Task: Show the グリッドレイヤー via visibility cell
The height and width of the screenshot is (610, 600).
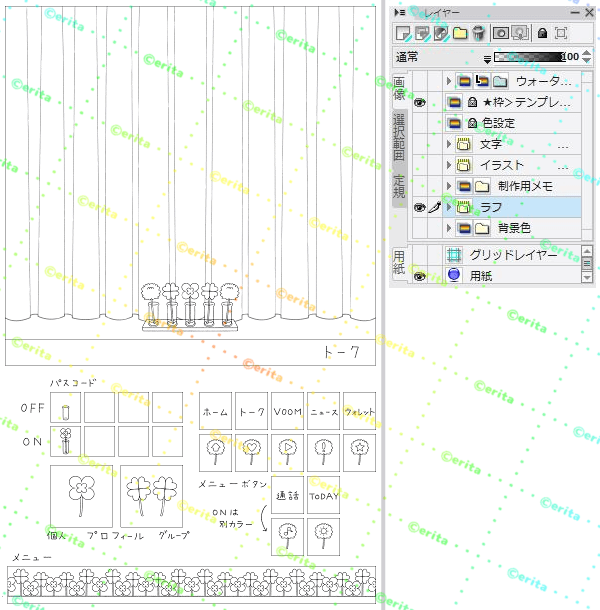Action: [419, 255]
